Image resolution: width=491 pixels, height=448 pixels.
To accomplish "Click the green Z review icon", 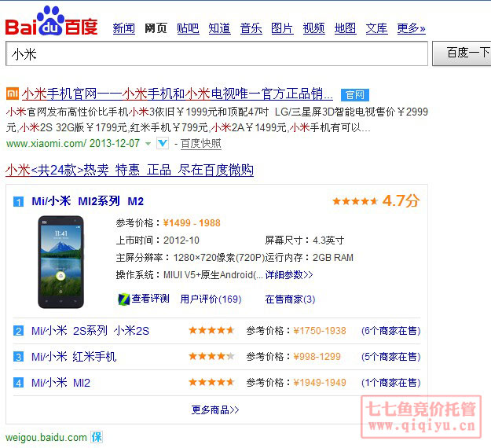I will click(x=123, y=299).
